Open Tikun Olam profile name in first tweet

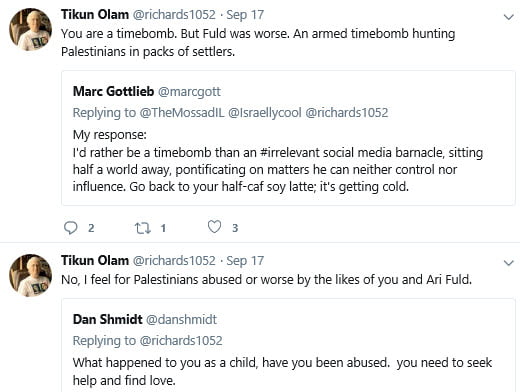(95, 15)
